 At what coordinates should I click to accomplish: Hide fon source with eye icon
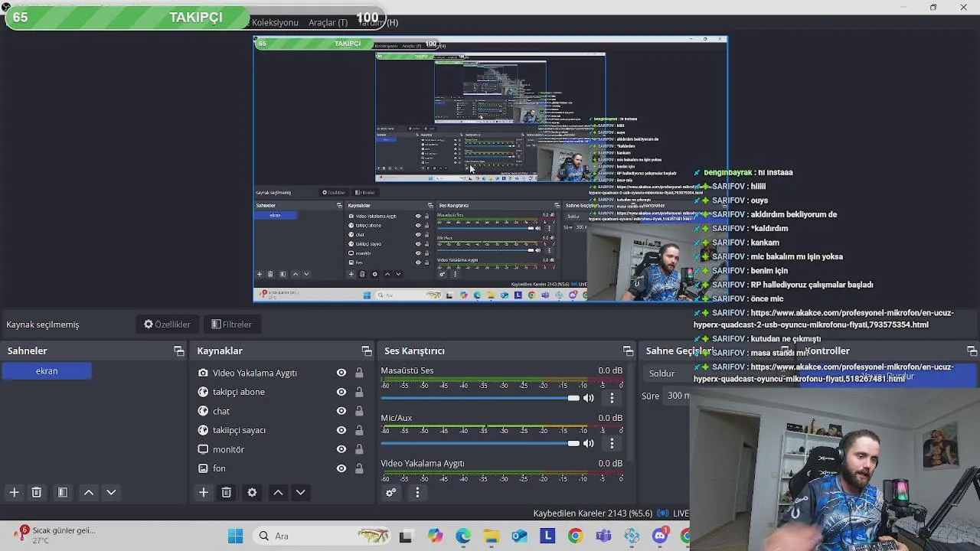pyautogui.click(x=341, y=468)
